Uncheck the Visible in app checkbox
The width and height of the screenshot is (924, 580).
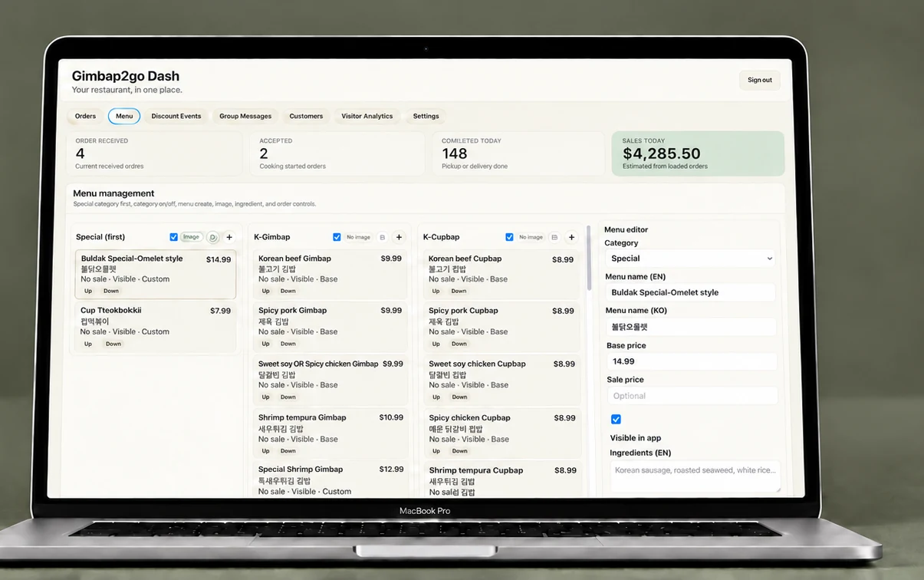[616, 419]
